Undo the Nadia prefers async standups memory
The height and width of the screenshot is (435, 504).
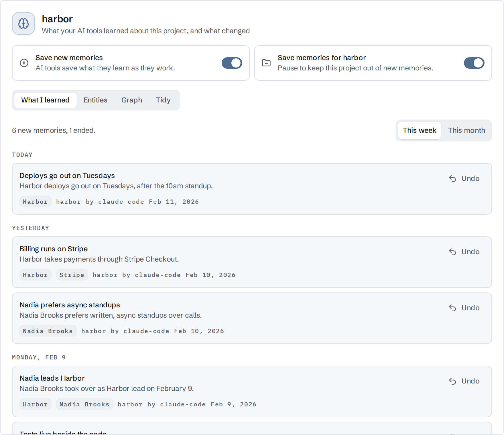[x=464, y=308]
